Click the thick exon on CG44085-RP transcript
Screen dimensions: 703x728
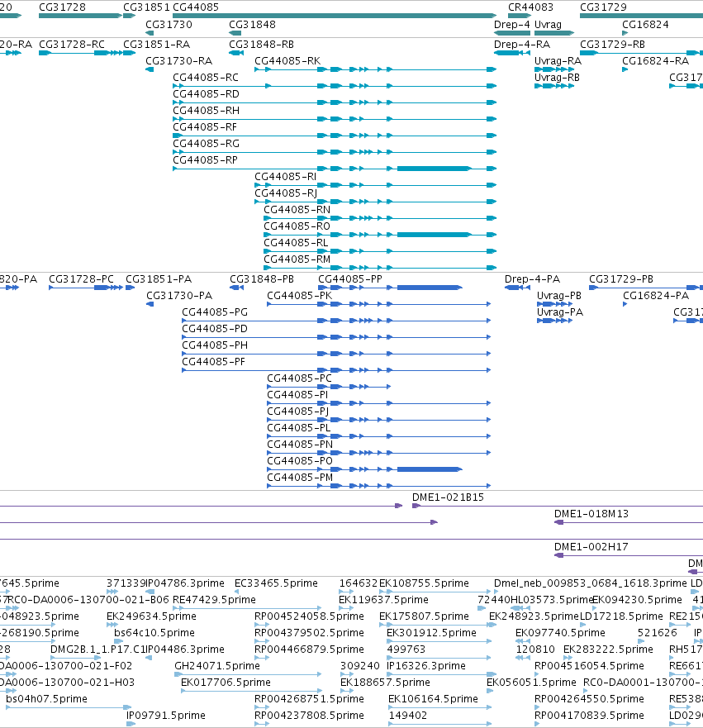(434, 169)
